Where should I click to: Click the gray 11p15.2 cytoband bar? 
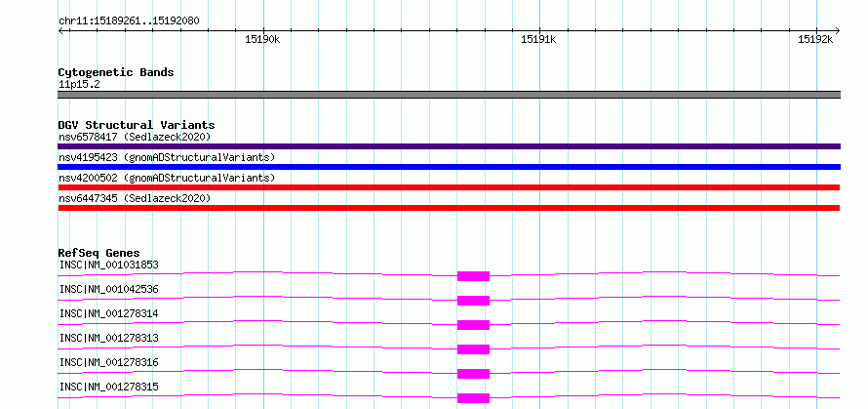pyautogui.click(x=449, y=95)
